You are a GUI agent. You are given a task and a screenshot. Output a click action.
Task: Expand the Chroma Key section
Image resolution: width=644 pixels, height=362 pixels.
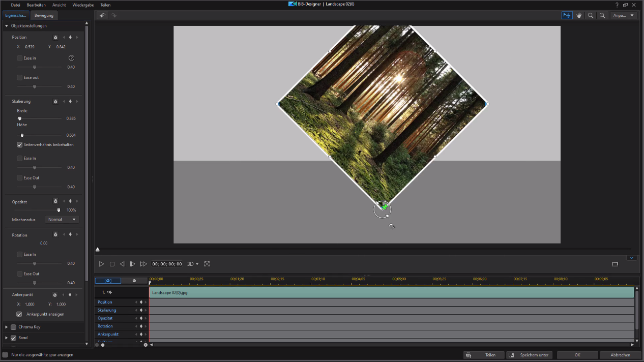[x=7, y=327]
